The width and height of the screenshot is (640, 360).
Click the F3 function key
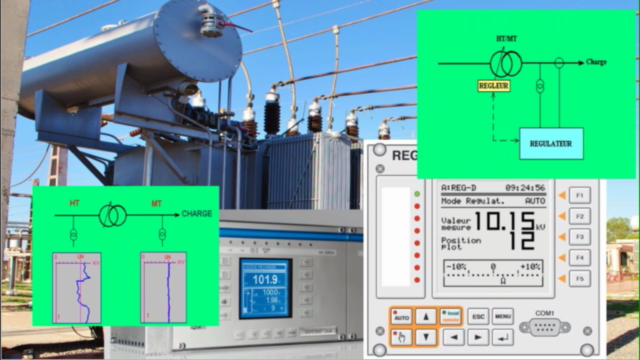coord(580,237)
